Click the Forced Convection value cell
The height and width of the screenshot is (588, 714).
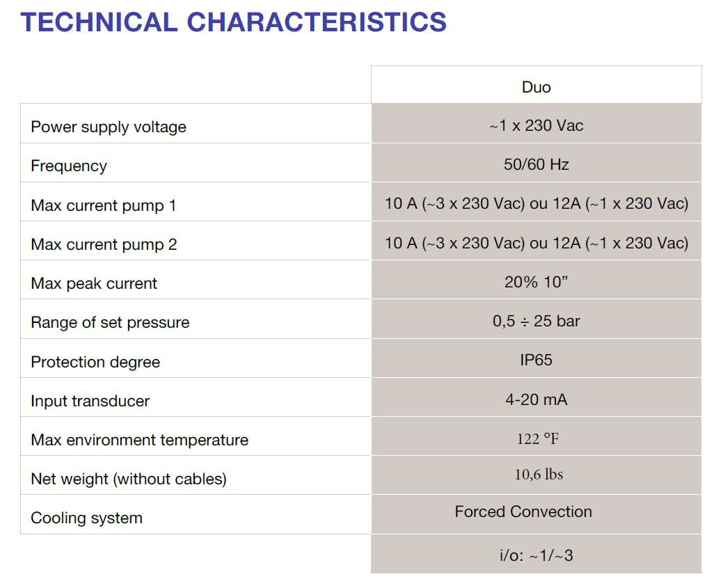pos(536,515)
